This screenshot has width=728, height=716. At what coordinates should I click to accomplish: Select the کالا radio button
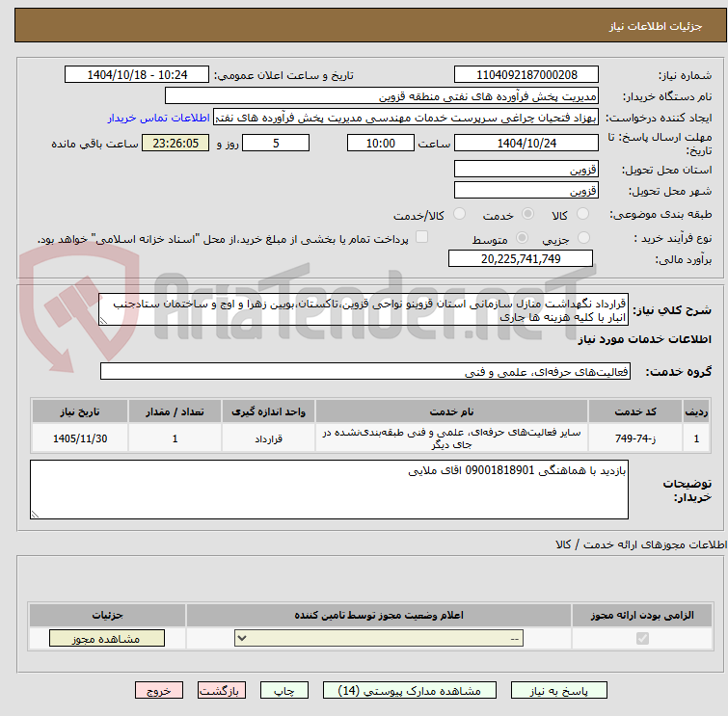tap(582, 214)
